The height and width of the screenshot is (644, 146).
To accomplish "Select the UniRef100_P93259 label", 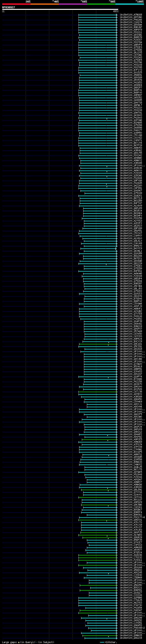I will [x=131, y=218].
